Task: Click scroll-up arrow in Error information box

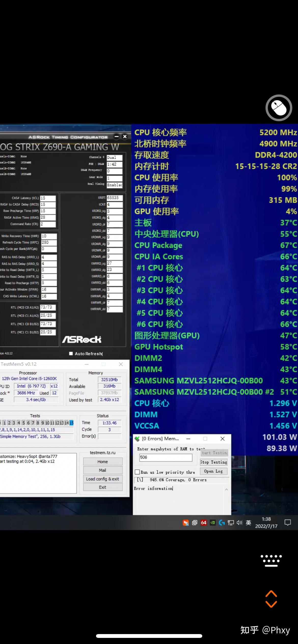Action: (x=226, y=490)
